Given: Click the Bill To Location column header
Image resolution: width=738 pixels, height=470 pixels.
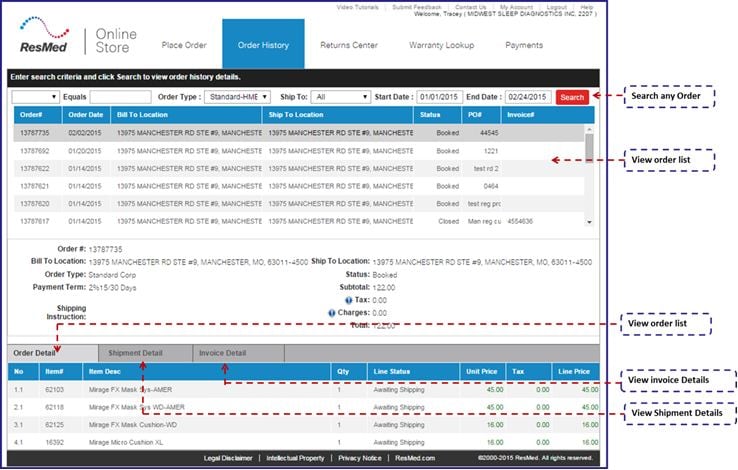Looking at the screenshot, I should coord(186,115).
